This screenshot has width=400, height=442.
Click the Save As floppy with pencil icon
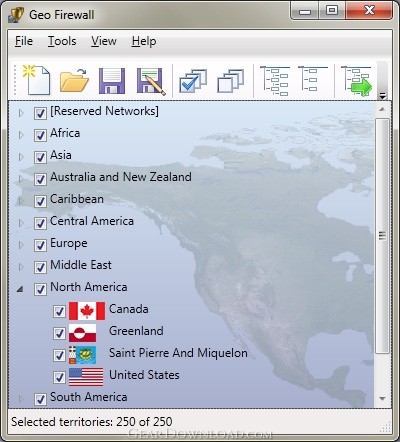click(x=151, y=81)
